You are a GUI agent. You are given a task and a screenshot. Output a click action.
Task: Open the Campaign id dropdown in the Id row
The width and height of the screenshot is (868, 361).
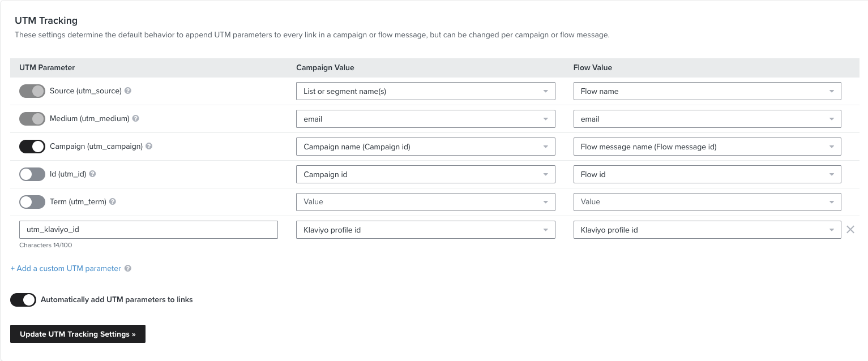(x=425, y=174)
